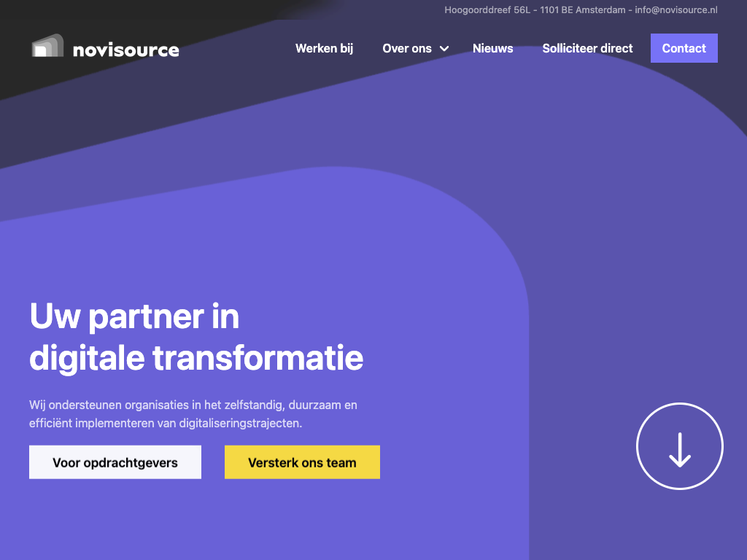The image size is (747, 560).
Task: Open the Over ons menu item
Action: 407,48
